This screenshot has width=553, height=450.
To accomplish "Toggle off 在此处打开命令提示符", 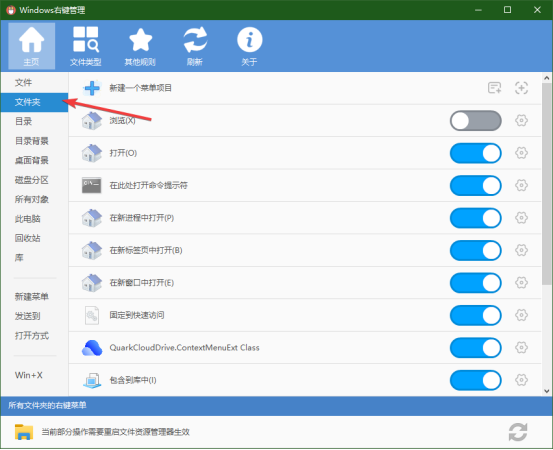I will (475, 186).
